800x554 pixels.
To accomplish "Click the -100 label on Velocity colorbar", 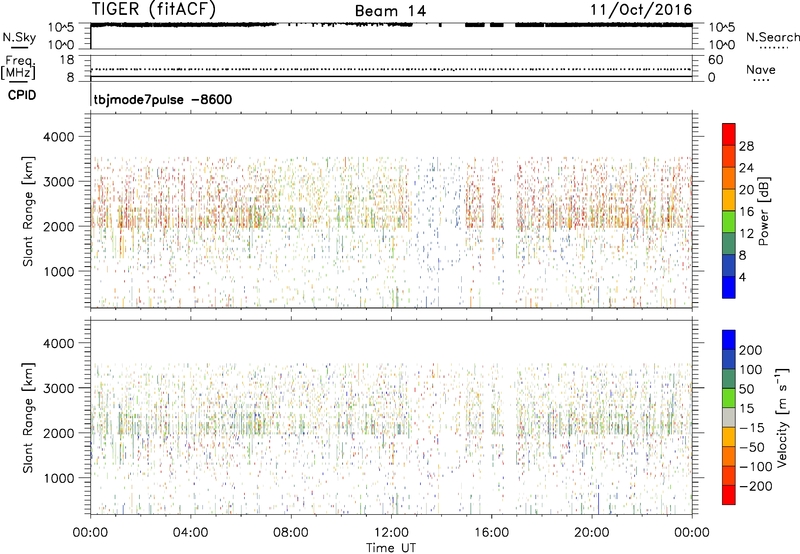I will 754,467.
